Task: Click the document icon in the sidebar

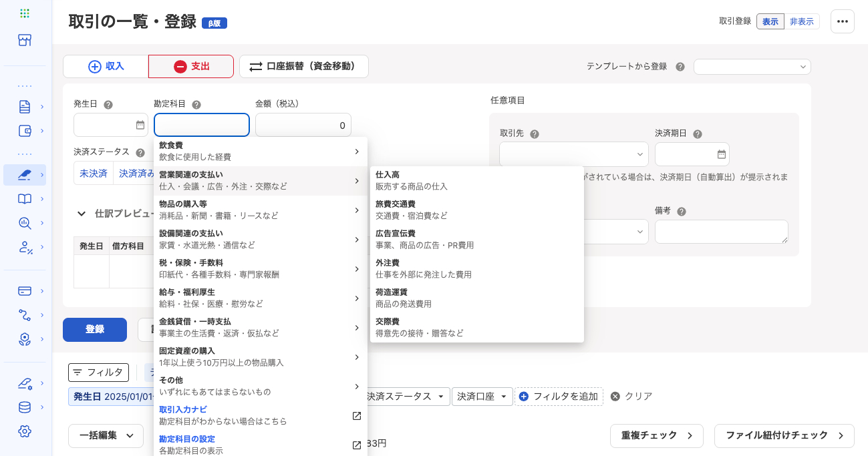Action: click(x=25, y=107)
